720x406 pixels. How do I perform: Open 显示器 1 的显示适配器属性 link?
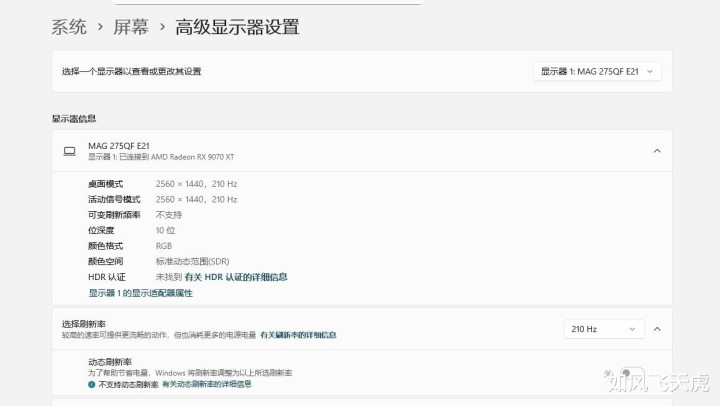coord(141,293)
